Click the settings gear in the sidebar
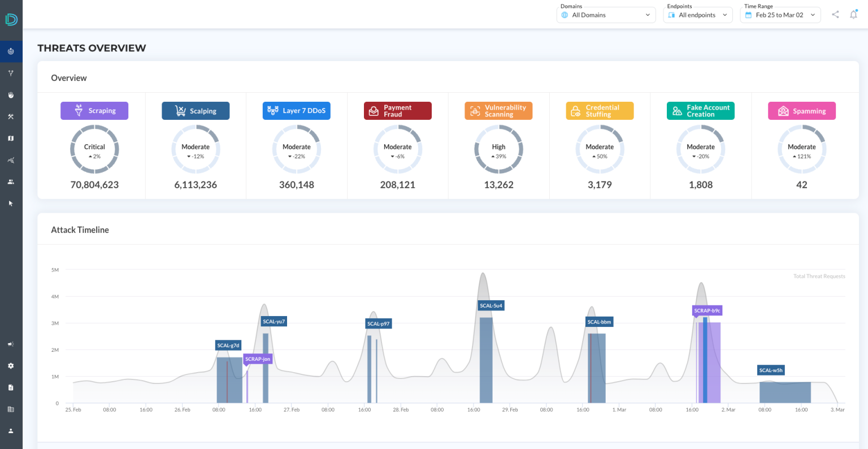The image size is (868, 449). click(x=11, y=366)
